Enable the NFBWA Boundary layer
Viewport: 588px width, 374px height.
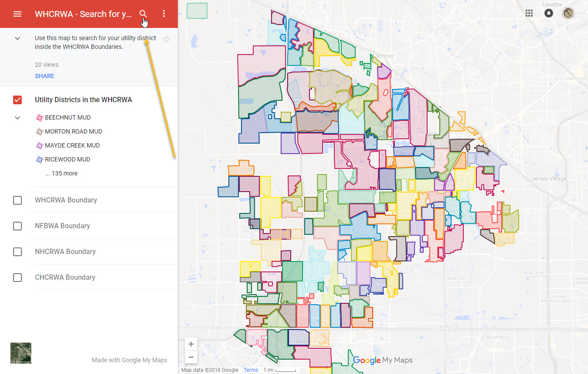tap(17, 226)
